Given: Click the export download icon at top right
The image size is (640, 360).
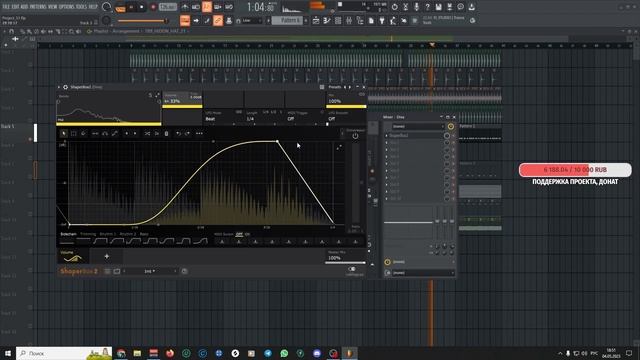Looking at the screenshot, I should click(471, 7).
